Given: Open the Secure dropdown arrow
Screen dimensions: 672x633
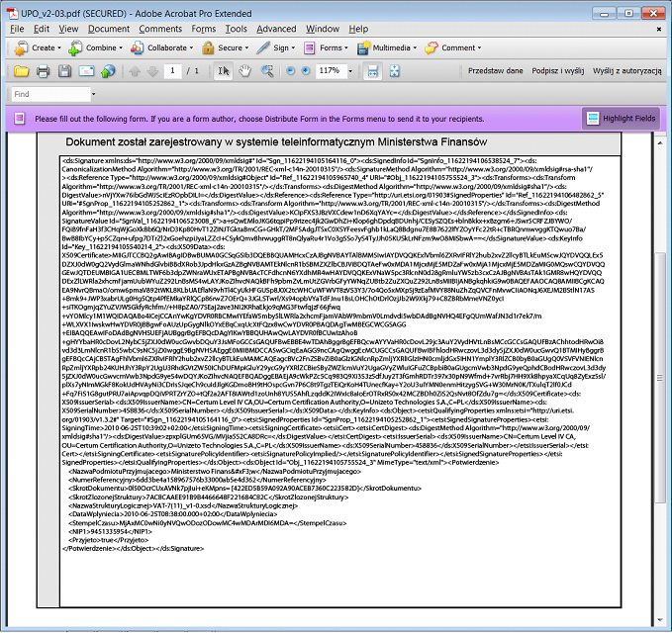Looking at the screenshot, I should (x=246, y=47).
